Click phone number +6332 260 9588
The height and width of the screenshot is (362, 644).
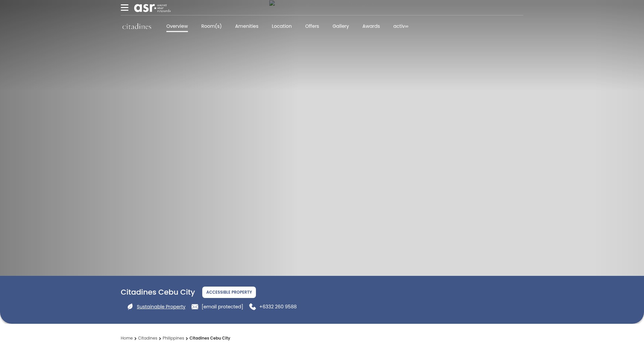(278, 307)
